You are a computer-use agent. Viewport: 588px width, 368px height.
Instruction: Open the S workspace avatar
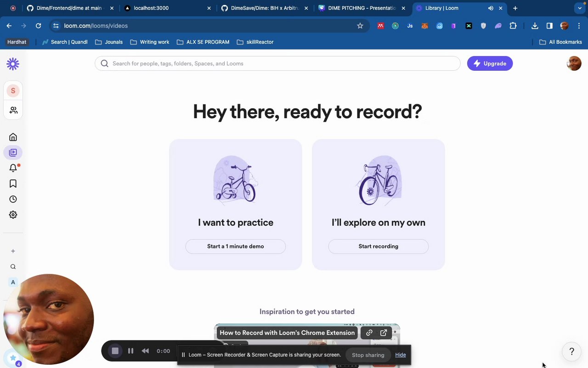click(x=13, y=91)
